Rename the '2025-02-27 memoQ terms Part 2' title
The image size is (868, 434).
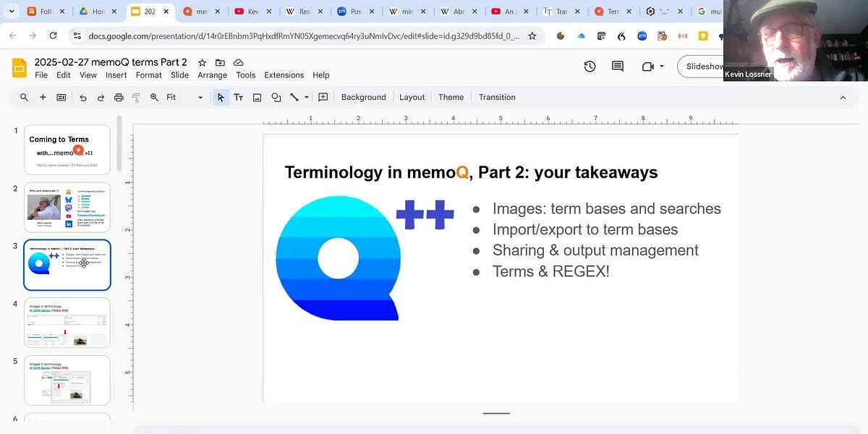click(111, 62)
